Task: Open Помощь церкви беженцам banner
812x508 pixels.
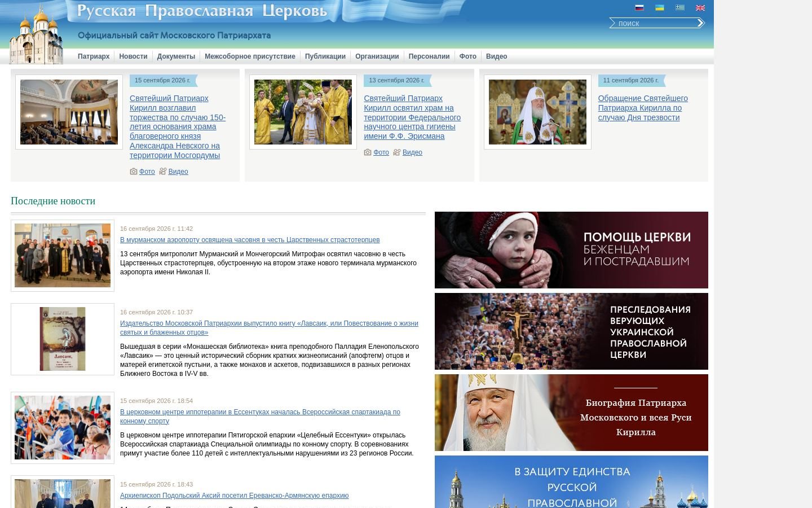Action: (x=571, y=250)
